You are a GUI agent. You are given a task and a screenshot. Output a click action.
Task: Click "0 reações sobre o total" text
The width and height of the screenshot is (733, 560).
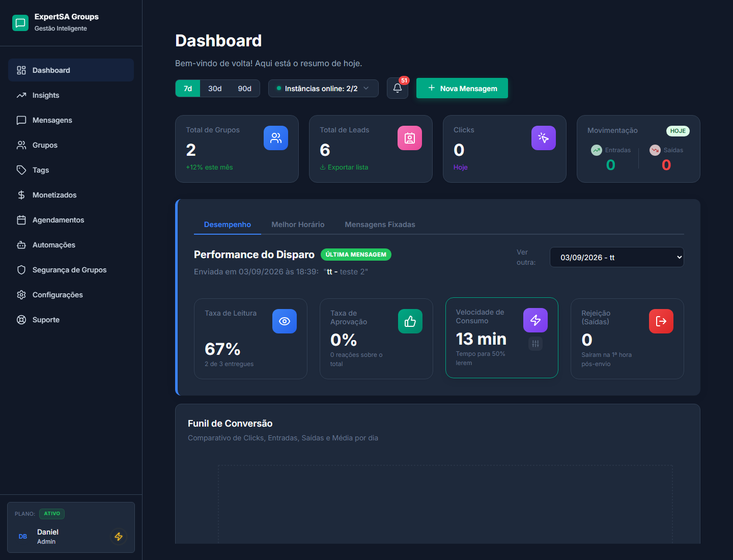(356, 359)
